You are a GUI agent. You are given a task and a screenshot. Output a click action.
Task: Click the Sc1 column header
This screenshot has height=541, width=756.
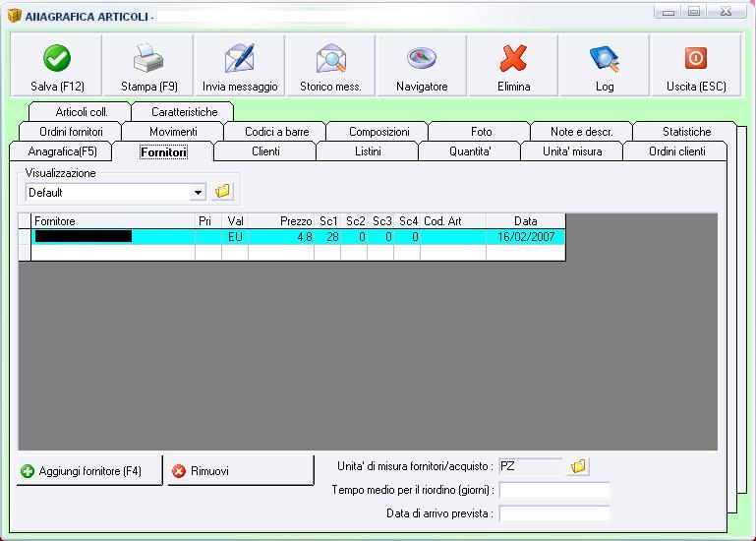coord(327,221)
